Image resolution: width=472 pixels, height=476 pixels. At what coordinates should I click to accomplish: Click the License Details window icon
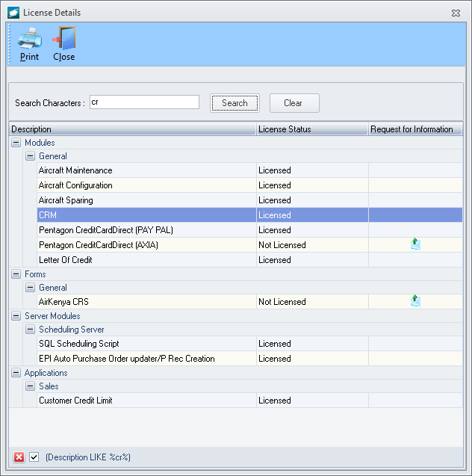click(x=13, y=13)
